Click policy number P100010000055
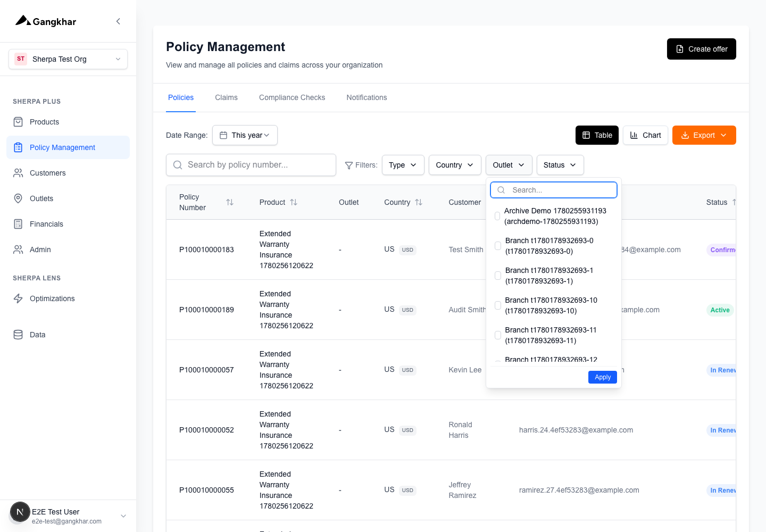 point(206,490)
